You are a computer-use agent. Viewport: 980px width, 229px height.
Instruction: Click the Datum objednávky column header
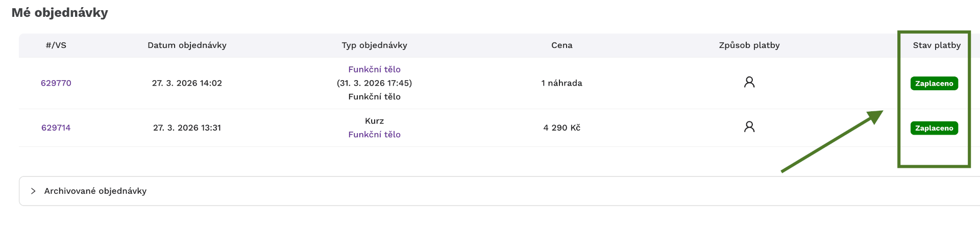tap(187, 45)
